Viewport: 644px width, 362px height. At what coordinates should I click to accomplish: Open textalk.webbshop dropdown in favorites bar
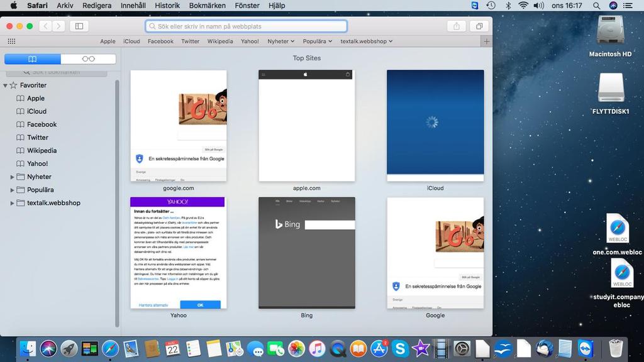[367, 41]
